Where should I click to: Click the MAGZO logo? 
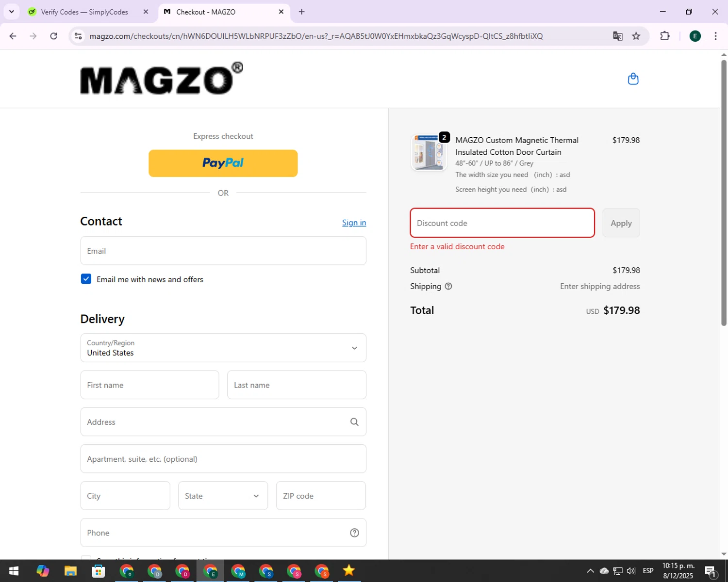(x=162, y=78)
